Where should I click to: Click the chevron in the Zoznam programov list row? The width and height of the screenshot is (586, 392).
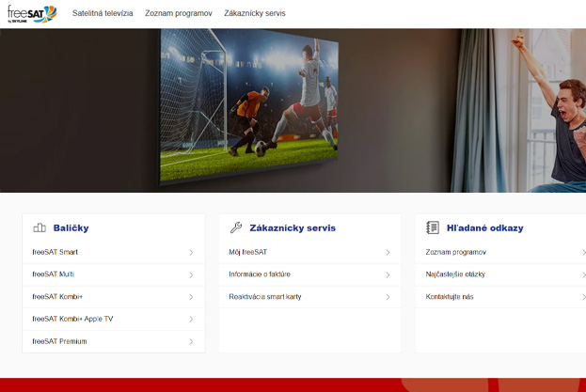click(582, 252)
